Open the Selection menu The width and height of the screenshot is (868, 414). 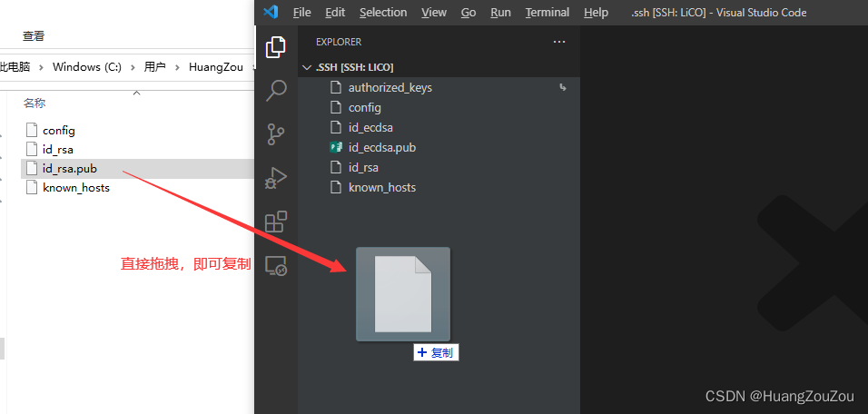click(x=383, y=12)
